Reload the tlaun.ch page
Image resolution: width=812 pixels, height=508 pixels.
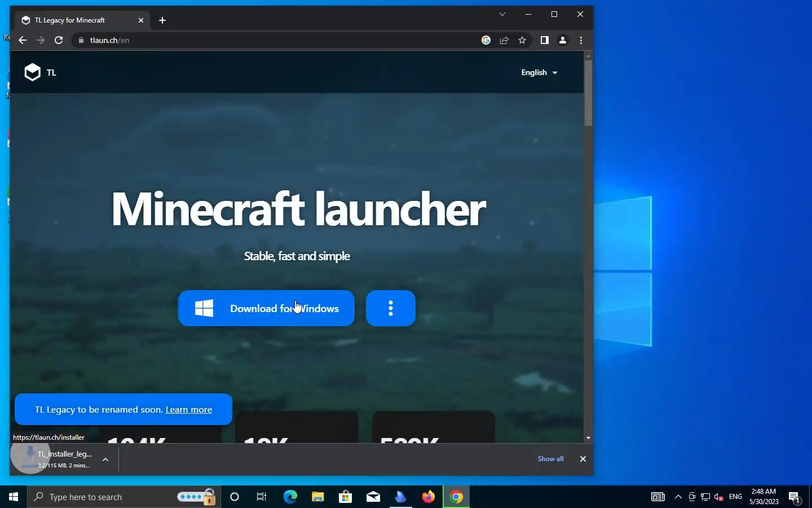tap(59, 40)
